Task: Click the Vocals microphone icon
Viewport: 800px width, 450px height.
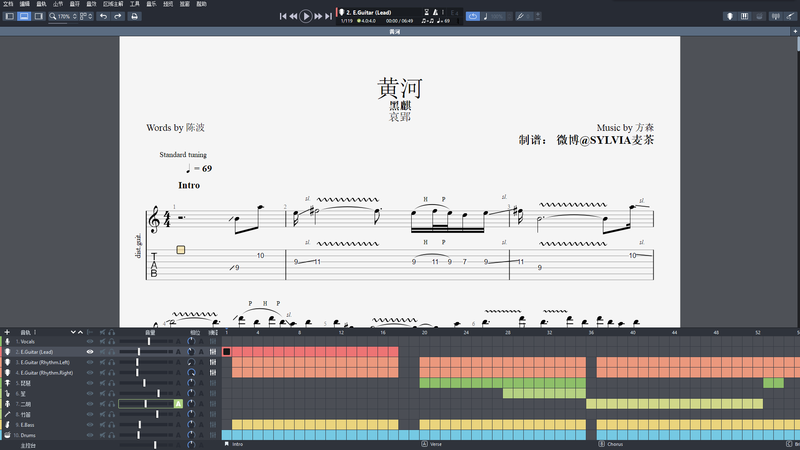Action: (x=7, y=341)
